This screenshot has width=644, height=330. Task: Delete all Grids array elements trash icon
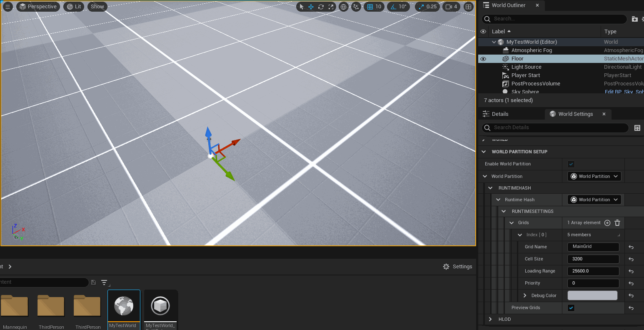(x=617, y=223)
